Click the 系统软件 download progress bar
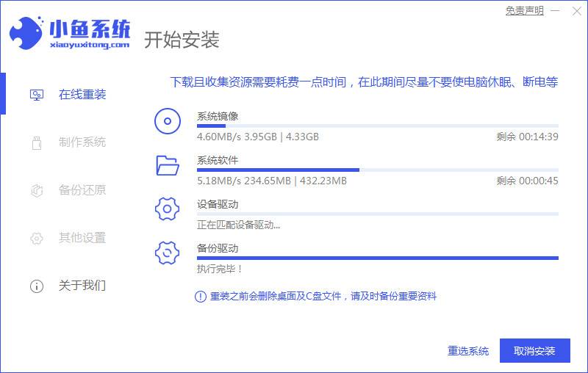The width and height of the screenshot is (588, 373). click(x=378, y=170)
